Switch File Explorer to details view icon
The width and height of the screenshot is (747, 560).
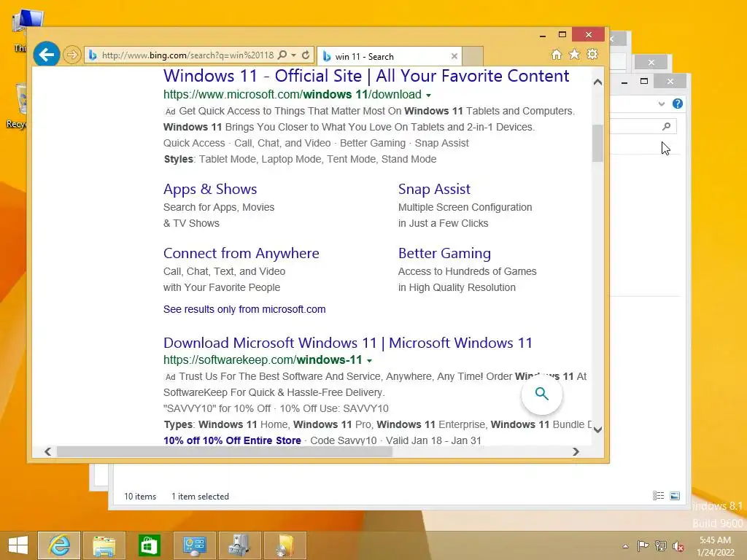point(659,496)
